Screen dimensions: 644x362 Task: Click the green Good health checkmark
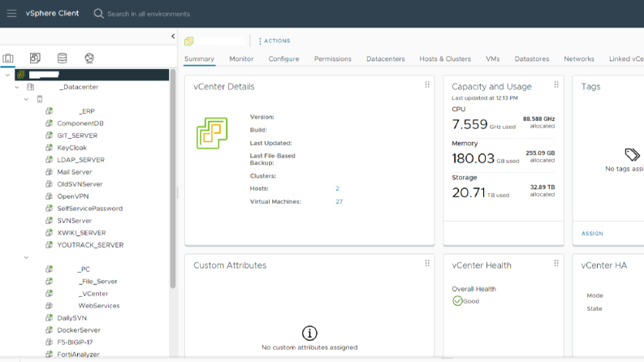click(x=457, y=301)
